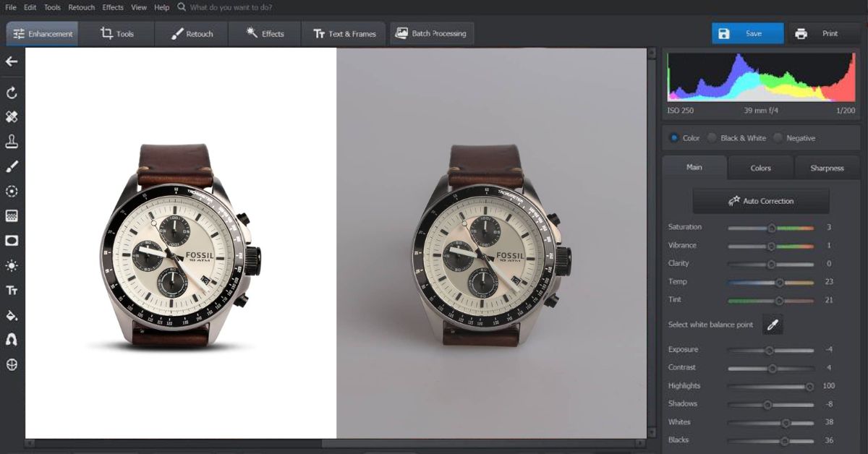This screenshot has width=868, height=454.
Task: Select the Adjustment Brush tool
Action: (x=12, y=166)
